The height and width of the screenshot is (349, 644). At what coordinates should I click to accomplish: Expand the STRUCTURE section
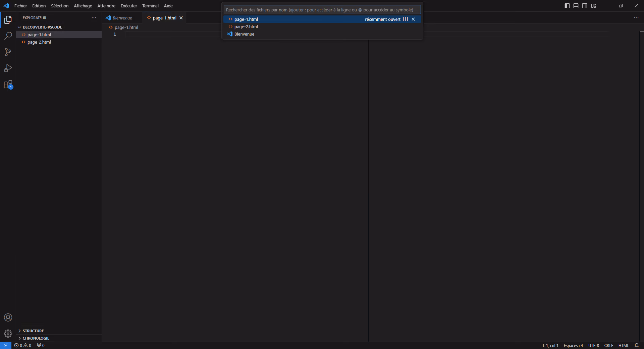tap(59, 331)
